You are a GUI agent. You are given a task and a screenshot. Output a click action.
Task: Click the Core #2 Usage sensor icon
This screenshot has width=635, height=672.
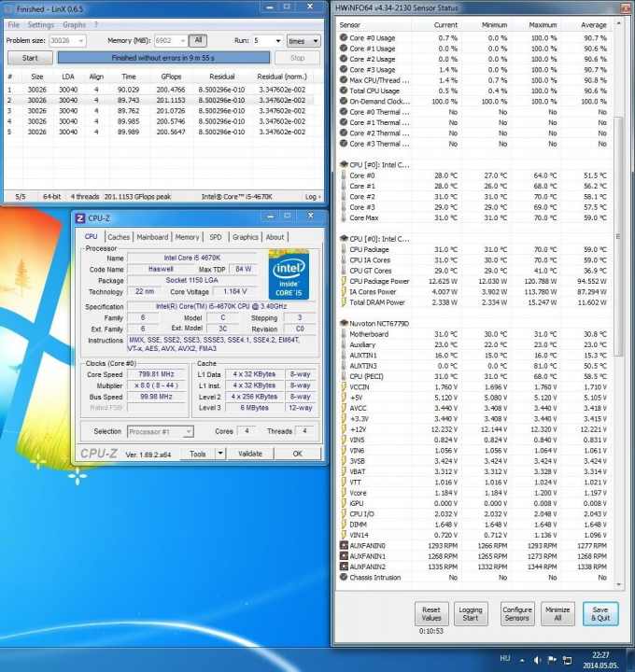pyautogui.click(x=344, y=59)
